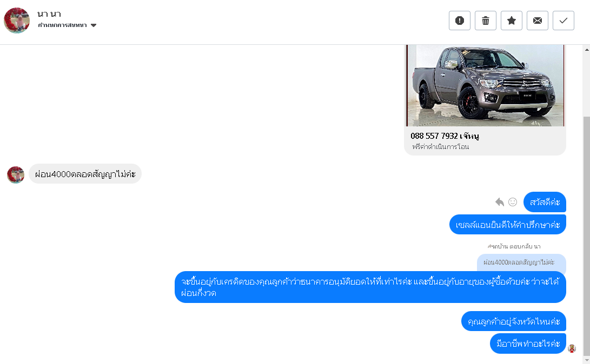
Task: Select the customer message about 4000 installment
Action: tap(85, 174)
